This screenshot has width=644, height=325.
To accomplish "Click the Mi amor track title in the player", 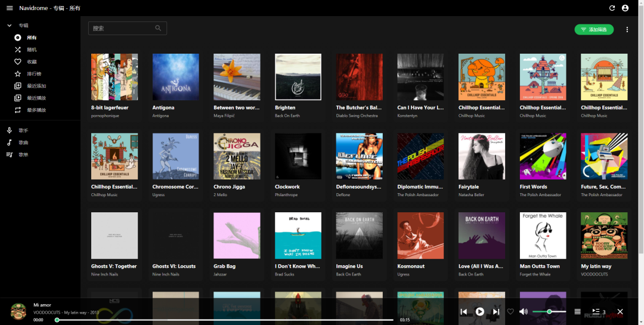I will (x=42, y=305).
